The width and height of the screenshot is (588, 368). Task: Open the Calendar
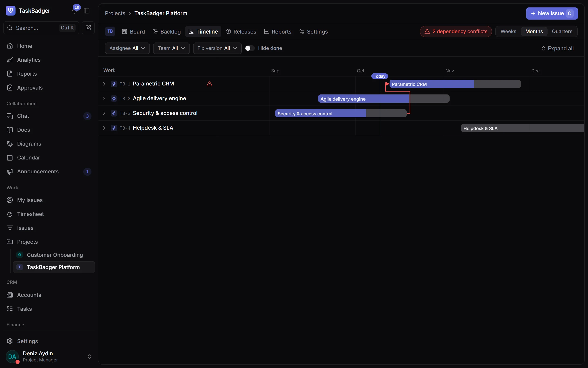[49, 157]
